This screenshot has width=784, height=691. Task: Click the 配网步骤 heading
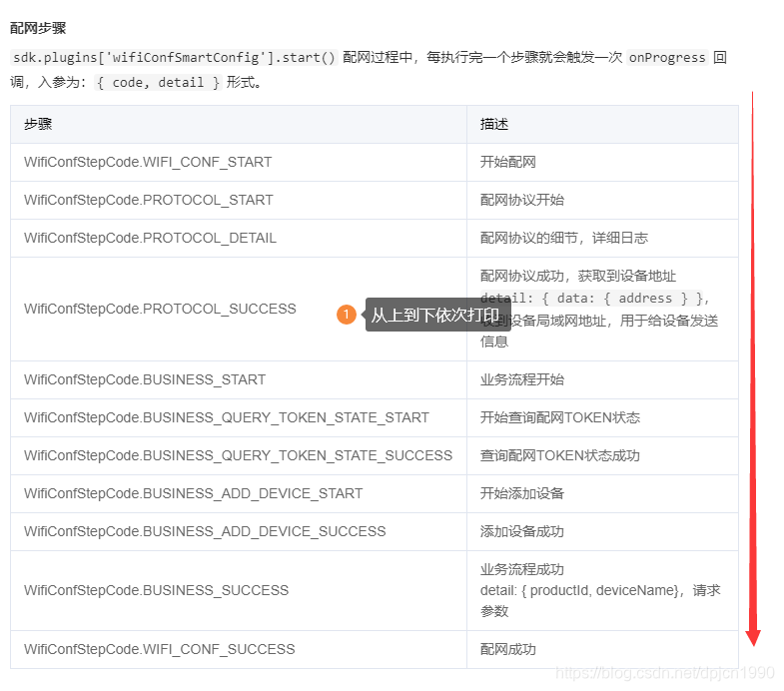[x=38, y=28]
